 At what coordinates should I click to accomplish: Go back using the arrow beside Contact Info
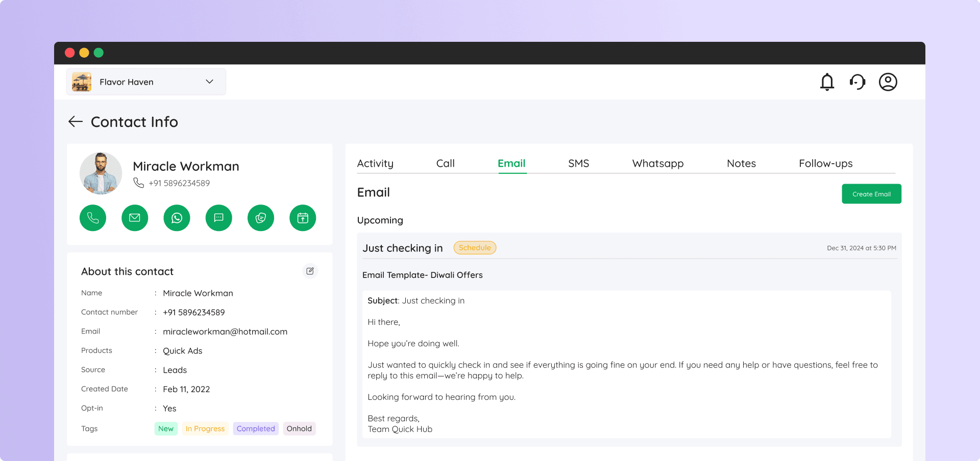pos(76,122)
